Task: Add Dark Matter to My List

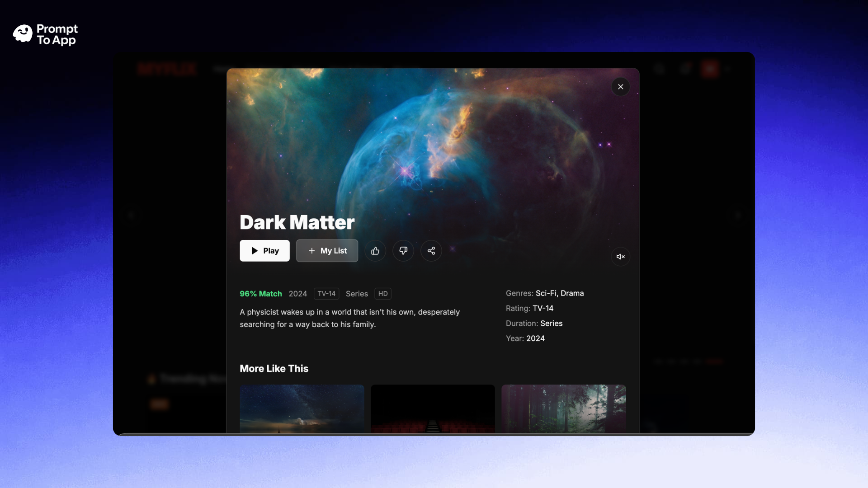Action: 327,251
